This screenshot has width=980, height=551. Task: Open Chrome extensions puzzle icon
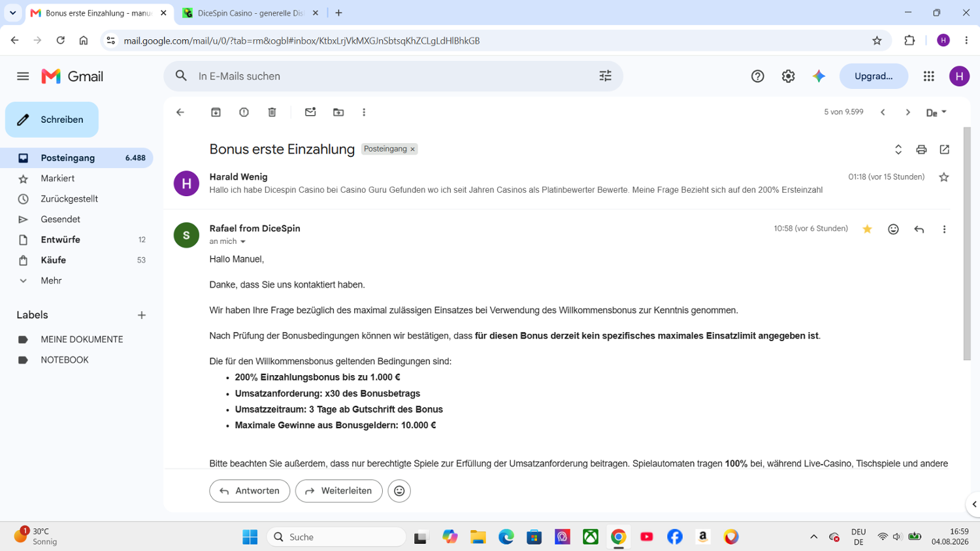(x=909, y=41)
